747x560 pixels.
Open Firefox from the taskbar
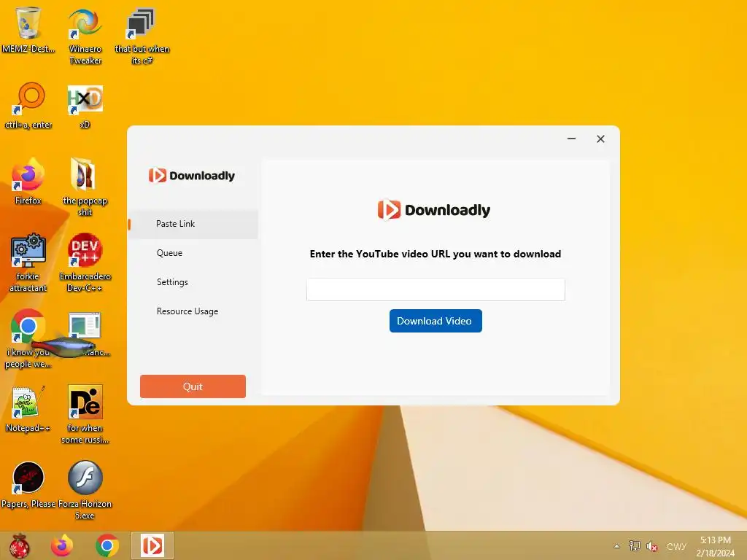pyautogui.click(x=62, y=545)
